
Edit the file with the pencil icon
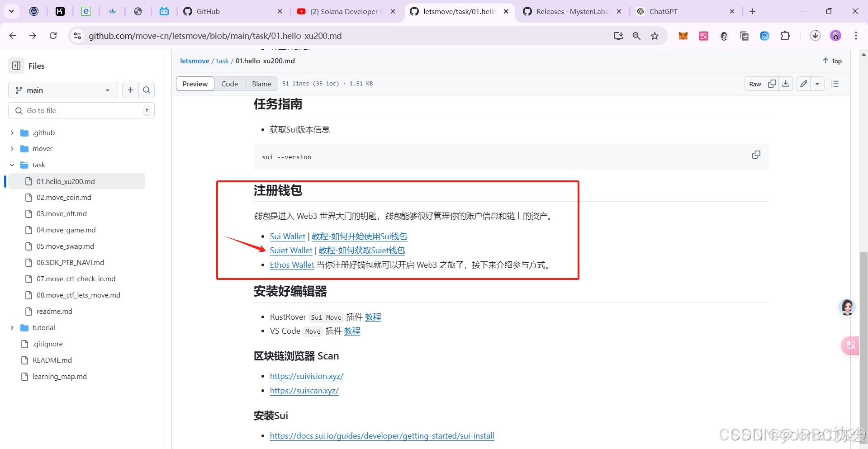(803, 84)
